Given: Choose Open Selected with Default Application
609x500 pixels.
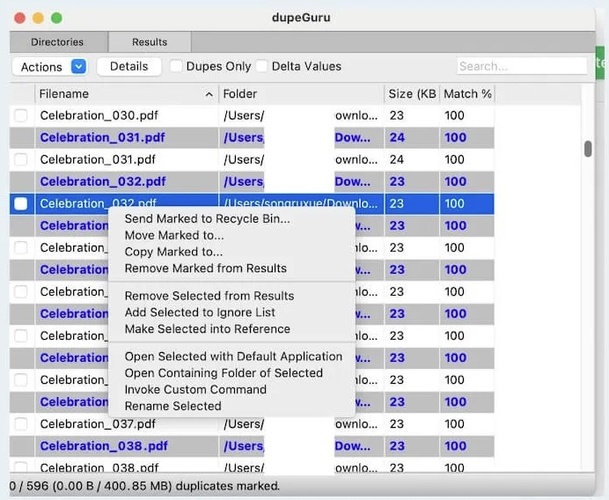Looking at the screenshot, I should pyautogui.click(x=233, y=357).
